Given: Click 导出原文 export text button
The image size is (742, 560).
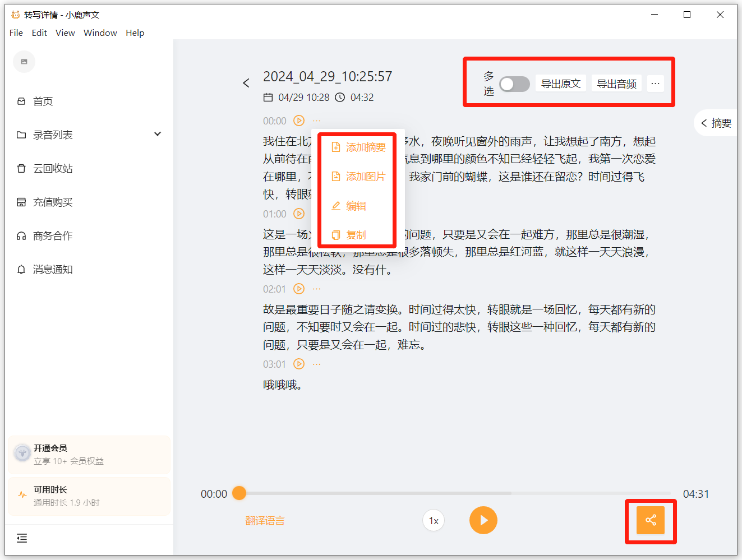Looking at the screenshot, I should click(x=561, y=84).
